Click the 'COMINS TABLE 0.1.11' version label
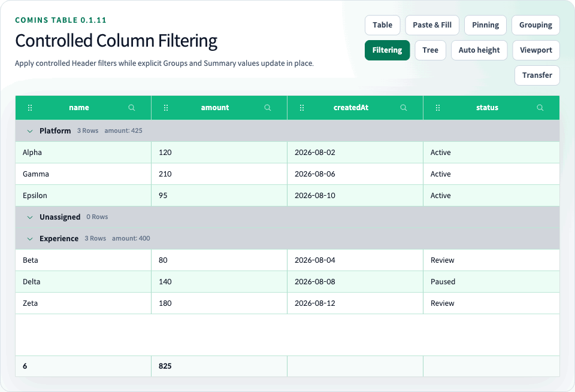 point(60,20)
